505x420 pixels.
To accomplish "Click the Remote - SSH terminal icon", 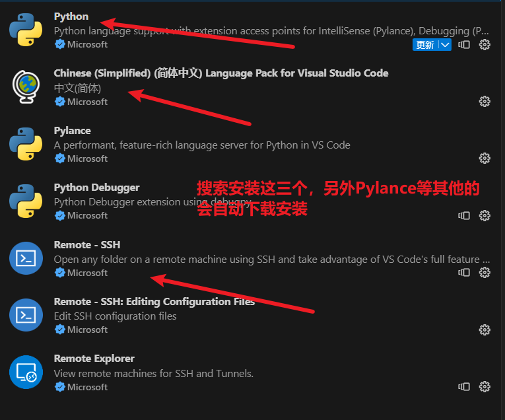I will pyautogui.click(x=26, y=258).
